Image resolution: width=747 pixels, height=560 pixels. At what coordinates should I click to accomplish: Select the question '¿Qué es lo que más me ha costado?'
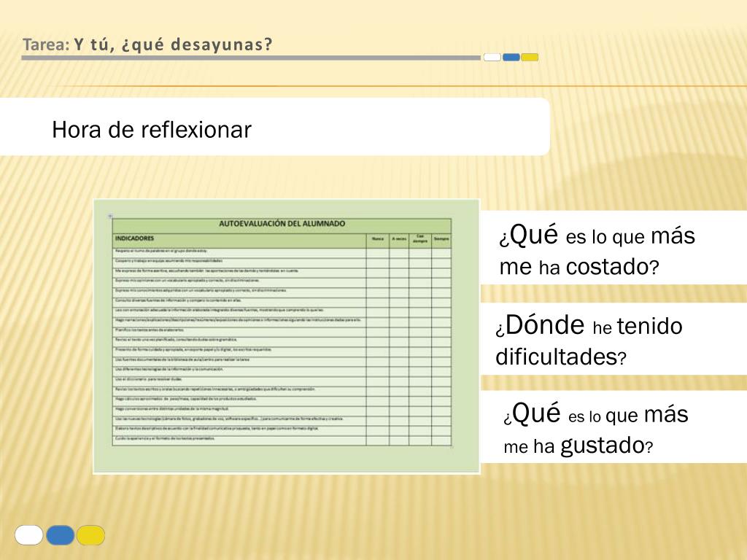tap(597, 250)
